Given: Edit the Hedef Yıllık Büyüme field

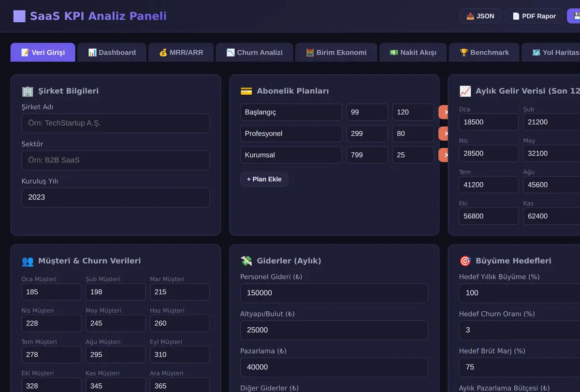Looking at the screenshot, I should tap(520, 293).
